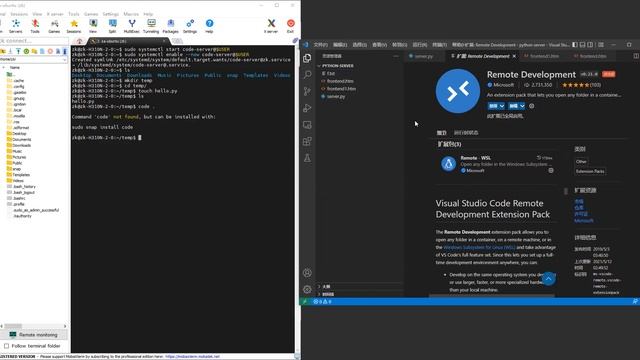
Task: Click the Tools icon in MobaXterm toolbar
Action: pos(35,26)
